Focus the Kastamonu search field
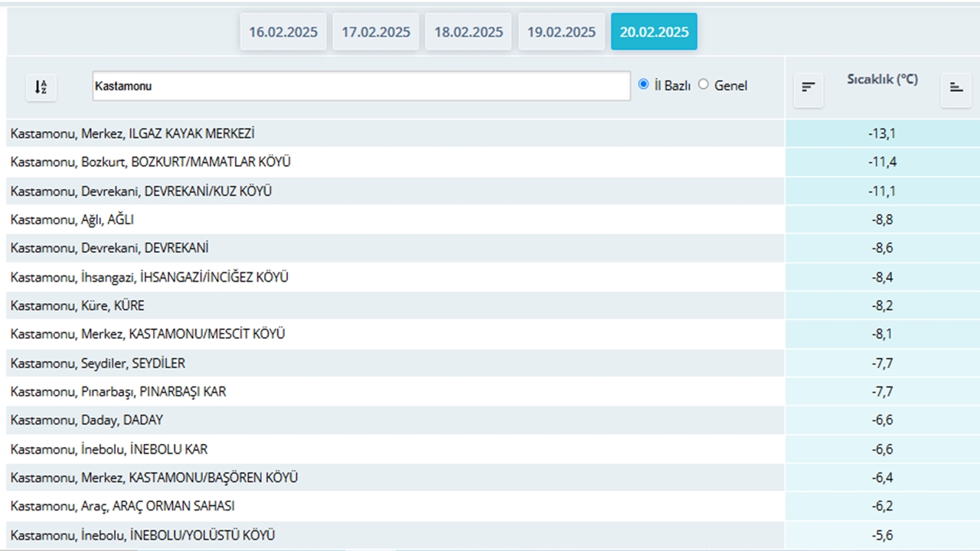The image size is (980, 551). click(361, 86)
